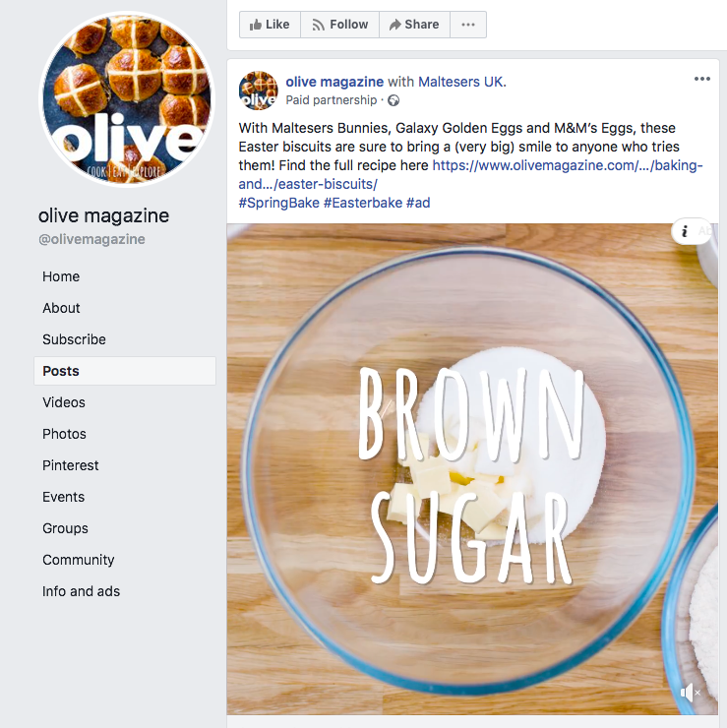
Task: Click the #Easterbake hashtag
Action: [363, 203]
